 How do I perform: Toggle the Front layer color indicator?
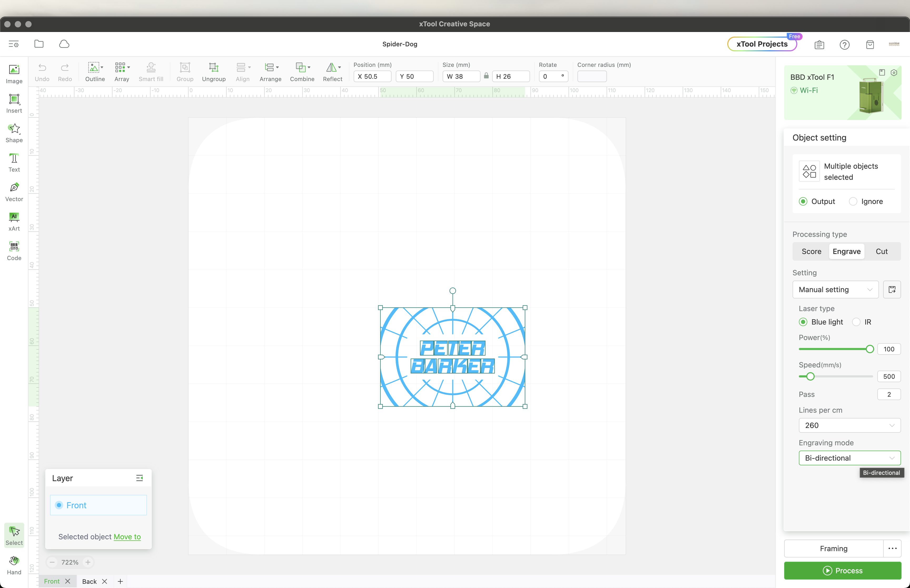click(59, 505)
